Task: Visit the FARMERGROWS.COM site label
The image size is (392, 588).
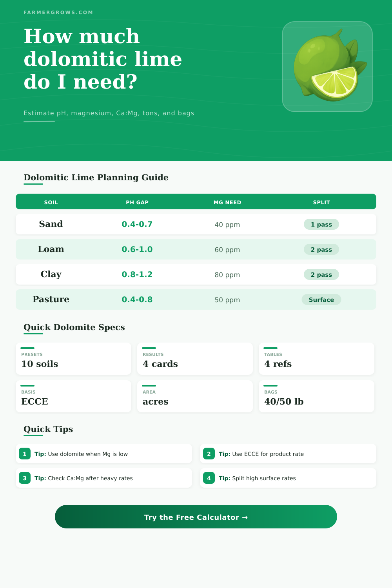Action: (58, 13)
